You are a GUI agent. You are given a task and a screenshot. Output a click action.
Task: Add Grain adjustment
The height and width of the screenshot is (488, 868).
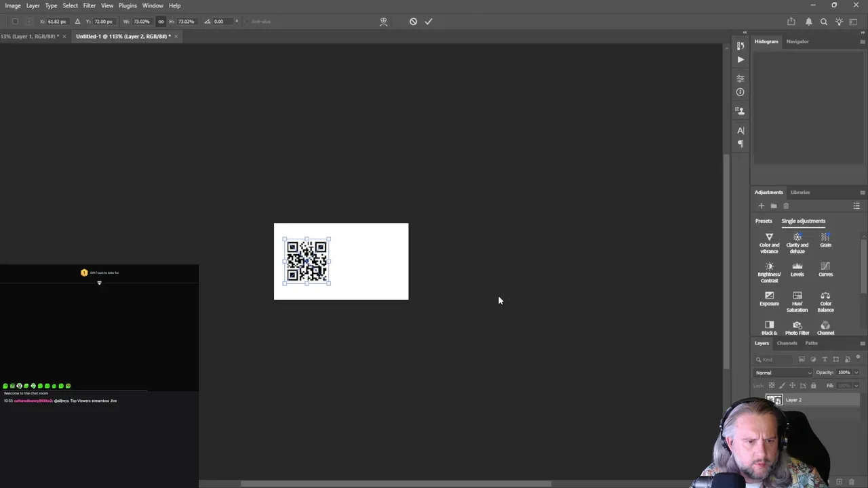click(825, 240)
